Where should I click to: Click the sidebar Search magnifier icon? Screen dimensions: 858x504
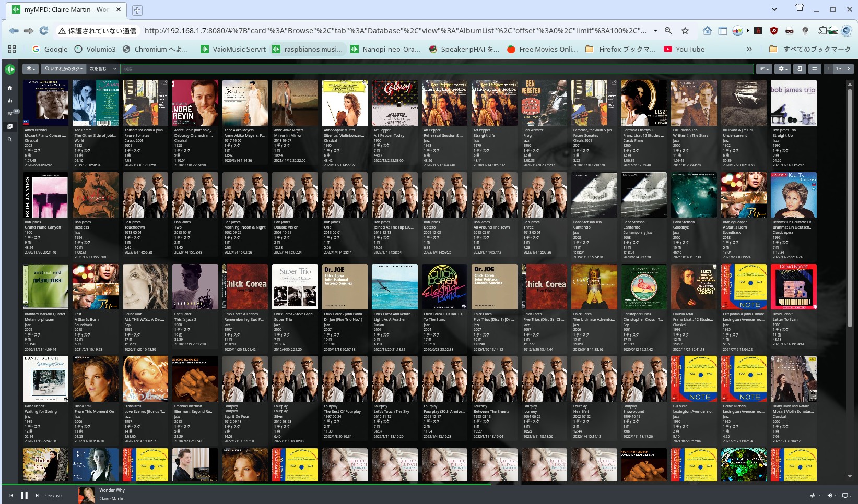(9, 139)
